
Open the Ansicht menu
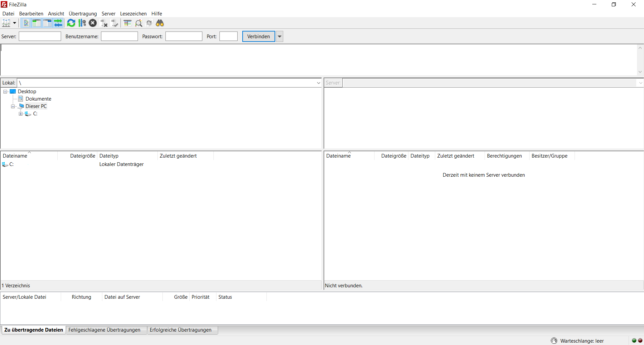56,14
